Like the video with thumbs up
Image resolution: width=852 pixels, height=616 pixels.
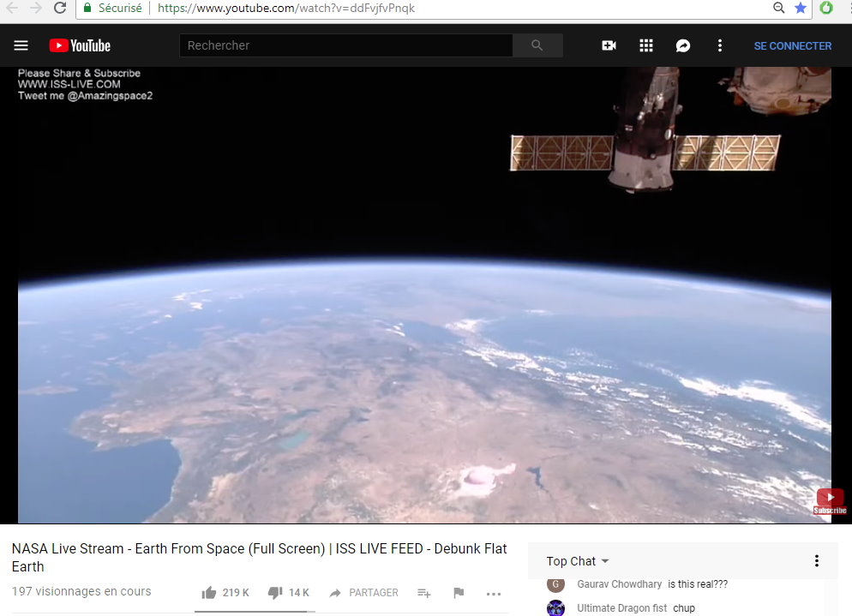pyautogui.click(x=208, y=593)
